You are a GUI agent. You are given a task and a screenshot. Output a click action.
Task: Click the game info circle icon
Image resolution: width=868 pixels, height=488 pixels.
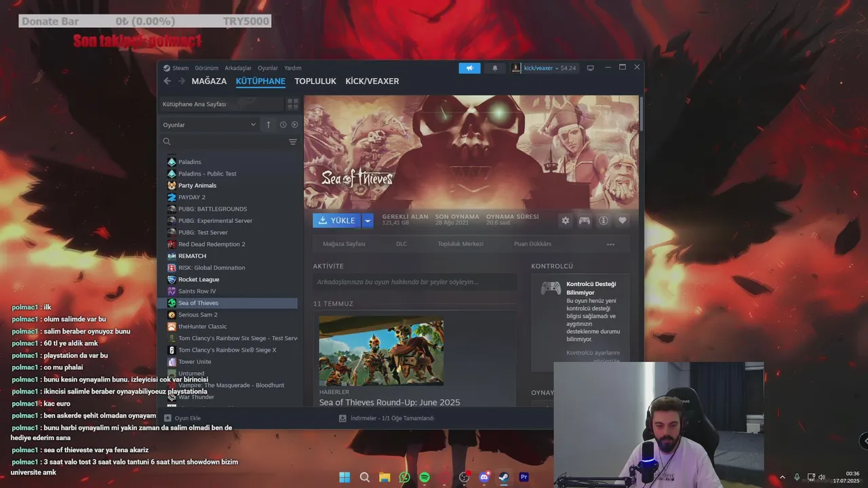[604, 220]
